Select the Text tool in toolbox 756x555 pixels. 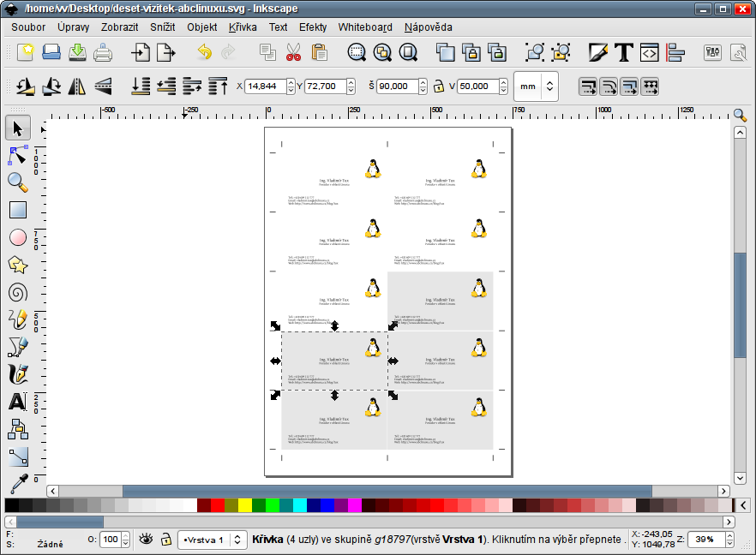click(x=18, y=402)
